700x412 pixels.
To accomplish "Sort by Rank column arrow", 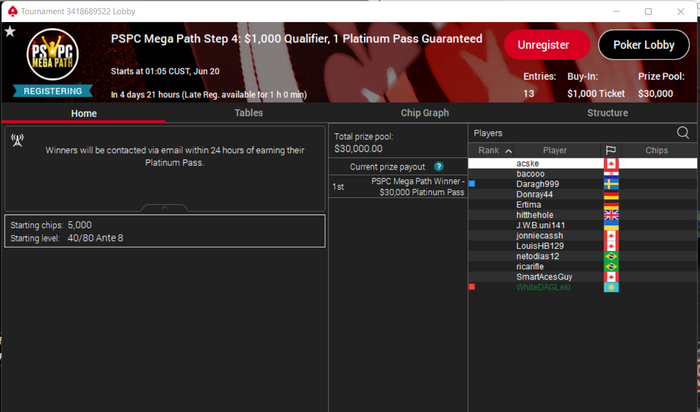I will tap(508, 151).
